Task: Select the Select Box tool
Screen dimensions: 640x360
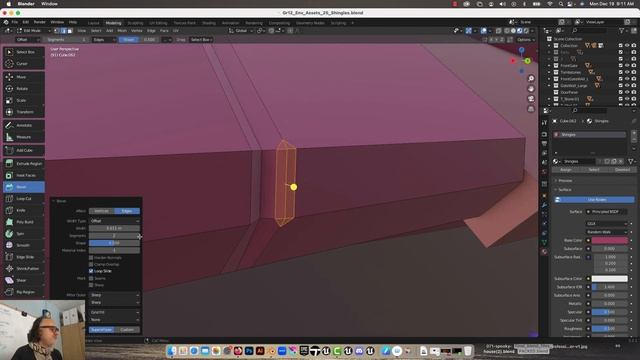Action: 24,52
